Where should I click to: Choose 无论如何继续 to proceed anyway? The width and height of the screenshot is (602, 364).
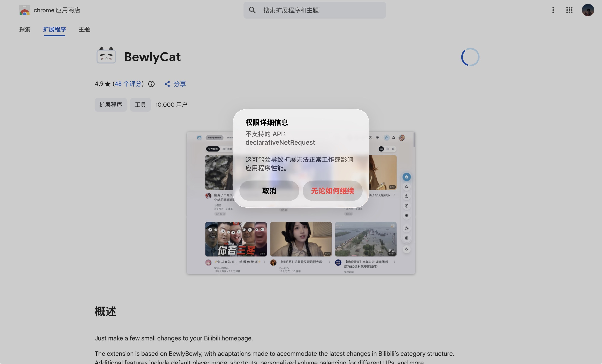pos(332,191)
